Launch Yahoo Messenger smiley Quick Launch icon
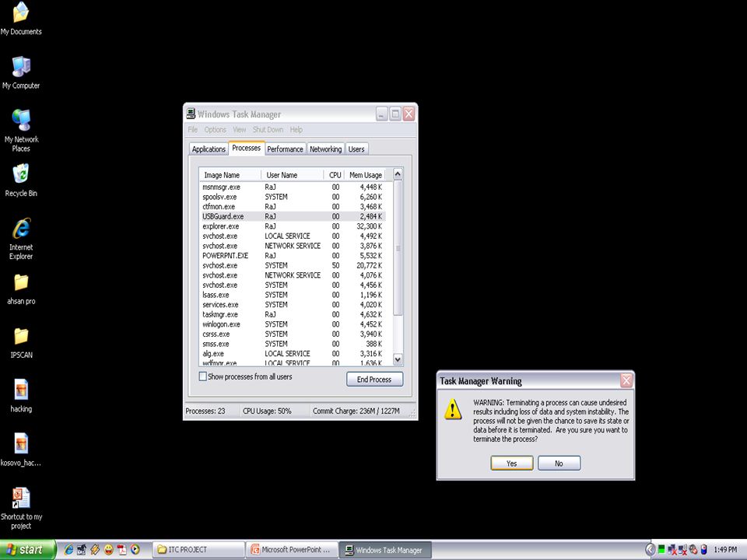Viewport: 747px width, 560px height. click(x=109, y=550)
